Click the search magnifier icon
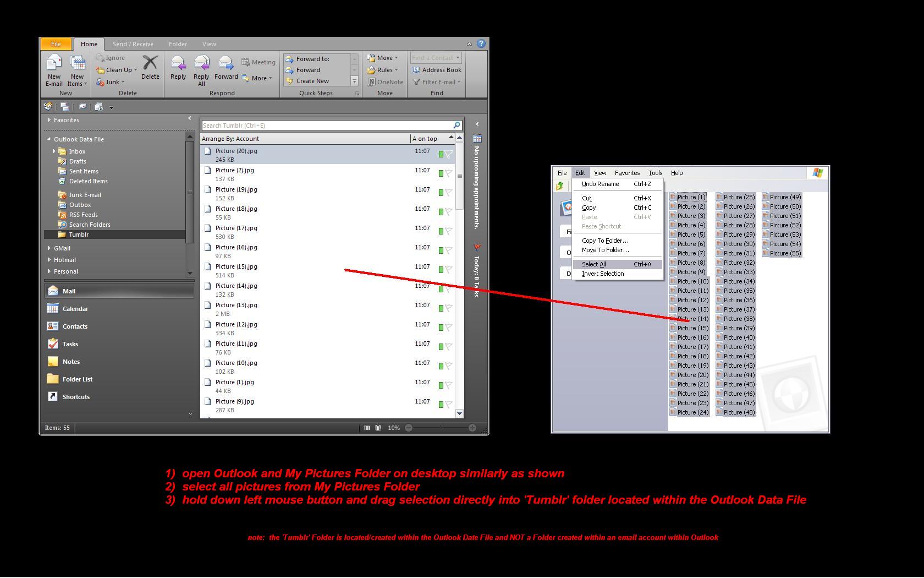This screenshot has height=578, width=924. tap(457, 126)
